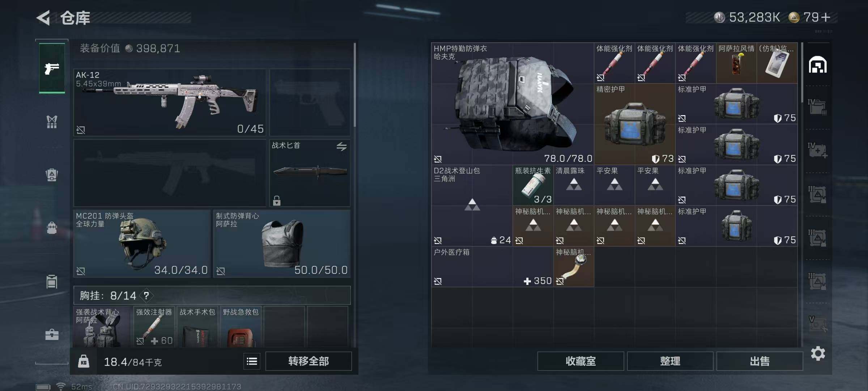Select the AK-12 rifle slot
The image size is (868, 391).
tap(170, 102)
